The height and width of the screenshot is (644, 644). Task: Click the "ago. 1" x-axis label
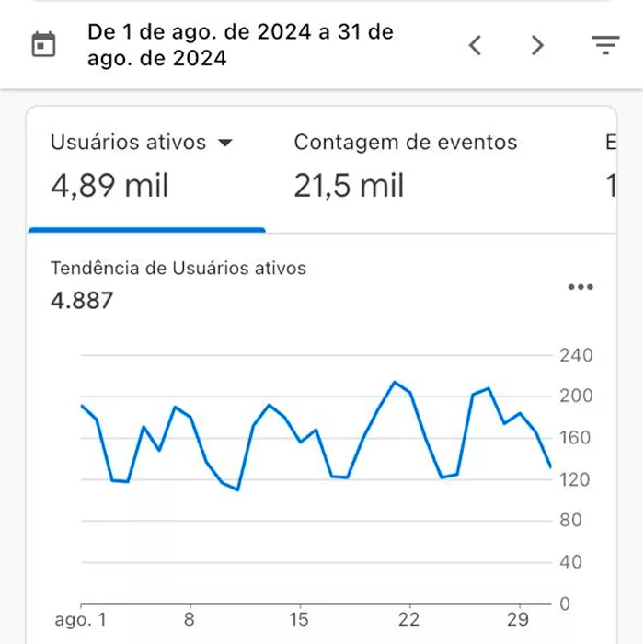80,619
